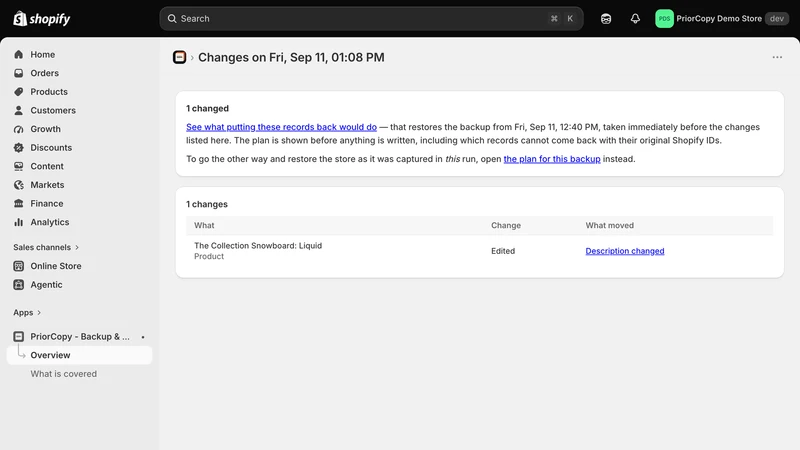Viewport: 800px width, 450px height.
Task: Click the search magnifier icon
Action: 172,19
